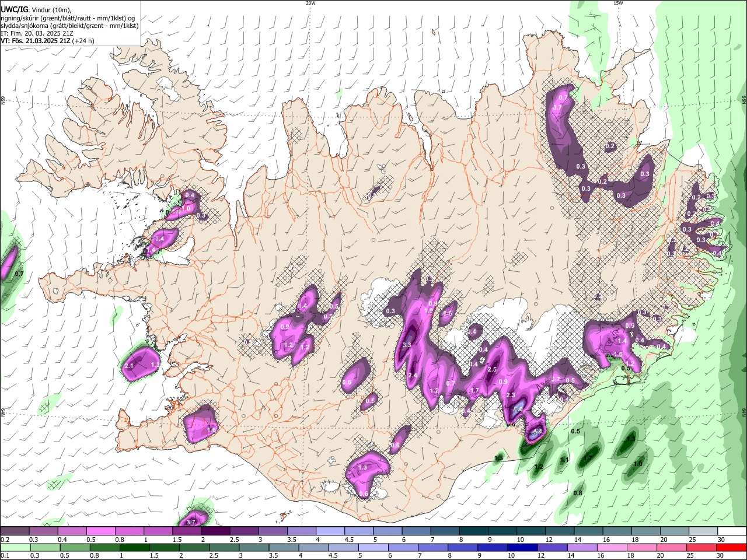Viewport: 747px width, 560px height.
Task: Click the dark mauve 0.2 snow legend swatch
Action: click(15, 531)
